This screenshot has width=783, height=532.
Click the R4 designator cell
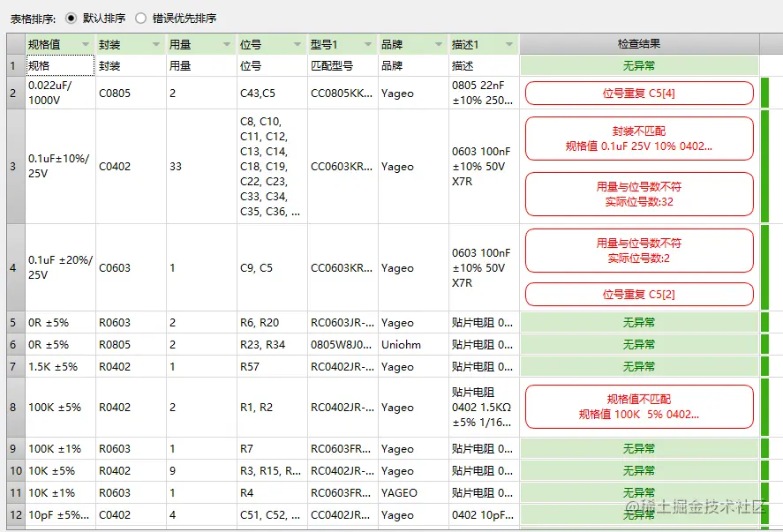coord(272,492)
